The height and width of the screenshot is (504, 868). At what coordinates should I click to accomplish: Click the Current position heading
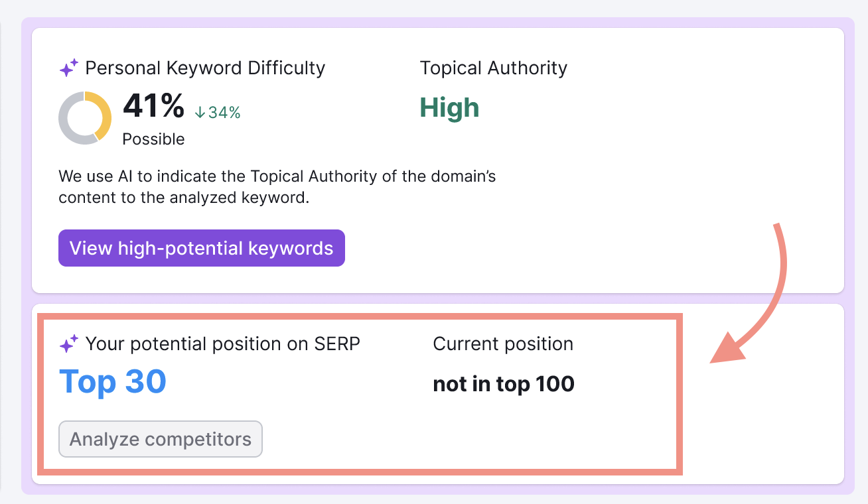[x=503, y=344]
